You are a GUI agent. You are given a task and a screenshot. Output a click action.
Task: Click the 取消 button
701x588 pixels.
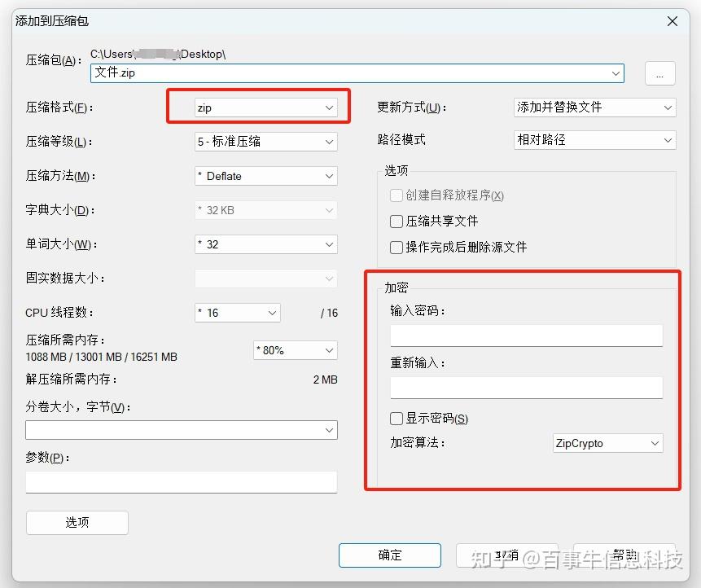506,555
